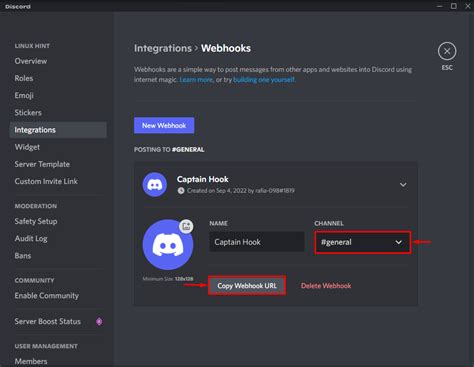Create a New Webhook

(164, 125)
